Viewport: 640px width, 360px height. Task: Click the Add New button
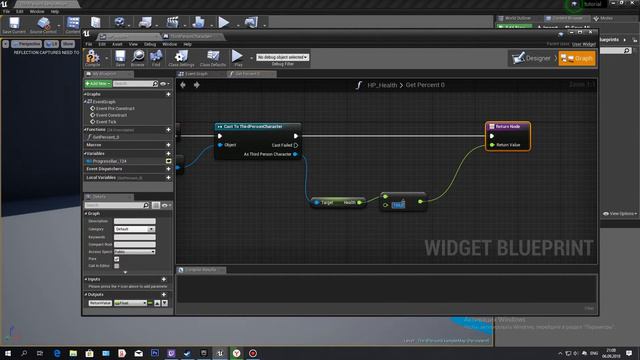click(x=98, y=84)
